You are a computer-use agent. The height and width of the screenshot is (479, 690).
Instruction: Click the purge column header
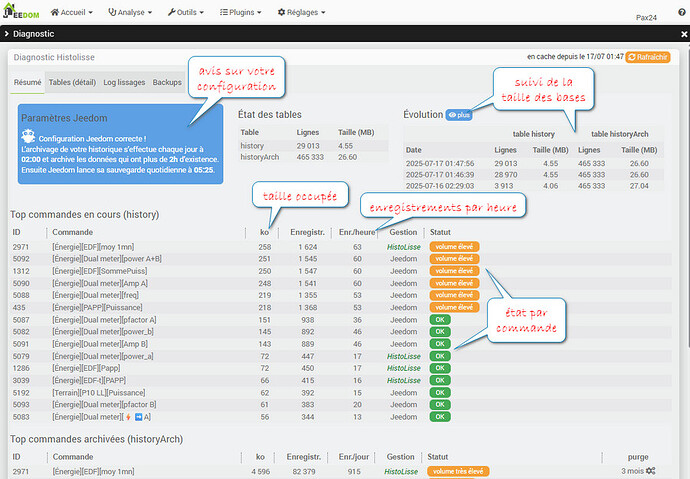638,457
